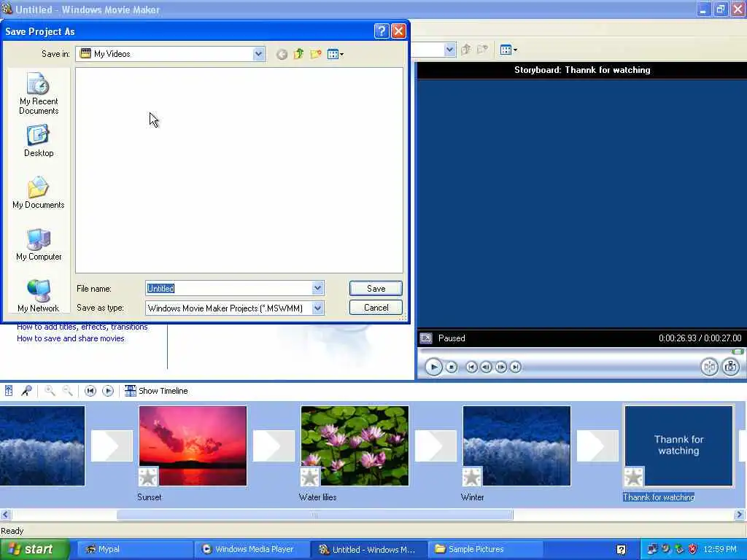Expand the Save in folder dropdown
This screenshot has height=560, width=747.
coord(259,54)
